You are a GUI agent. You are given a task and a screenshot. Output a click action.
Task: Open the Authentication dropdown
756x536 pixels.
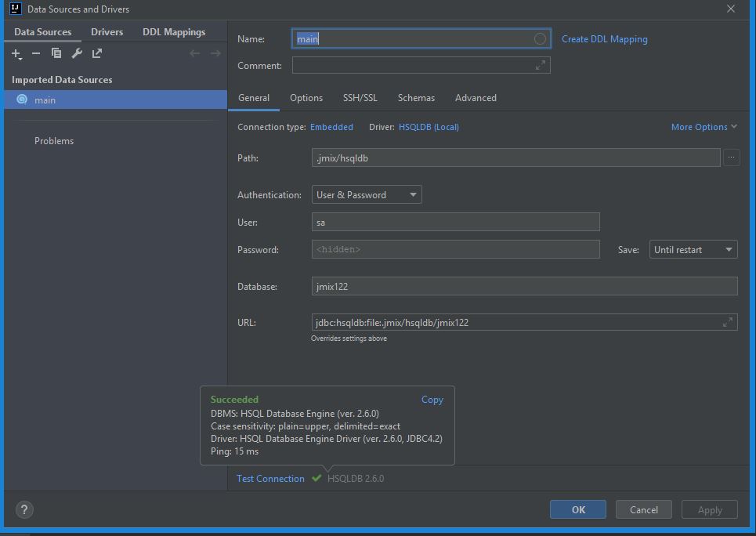(367, 194)
